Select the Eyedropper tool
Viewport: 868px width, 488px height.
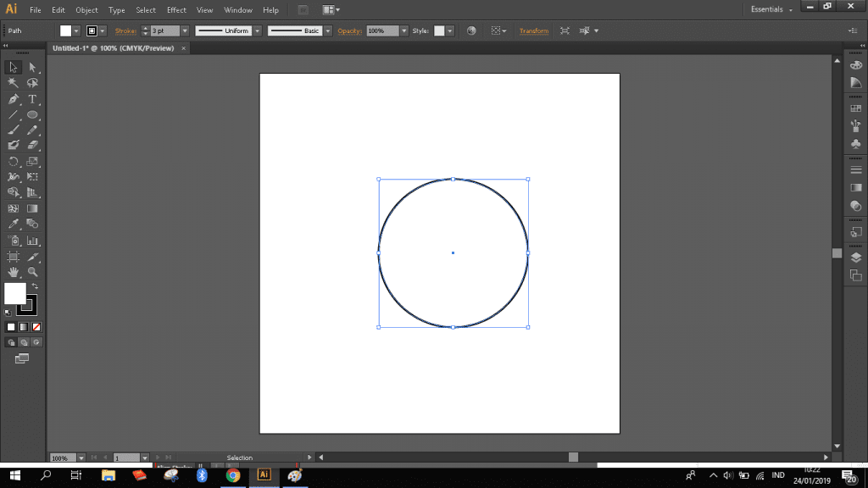(x=13, y=224)
